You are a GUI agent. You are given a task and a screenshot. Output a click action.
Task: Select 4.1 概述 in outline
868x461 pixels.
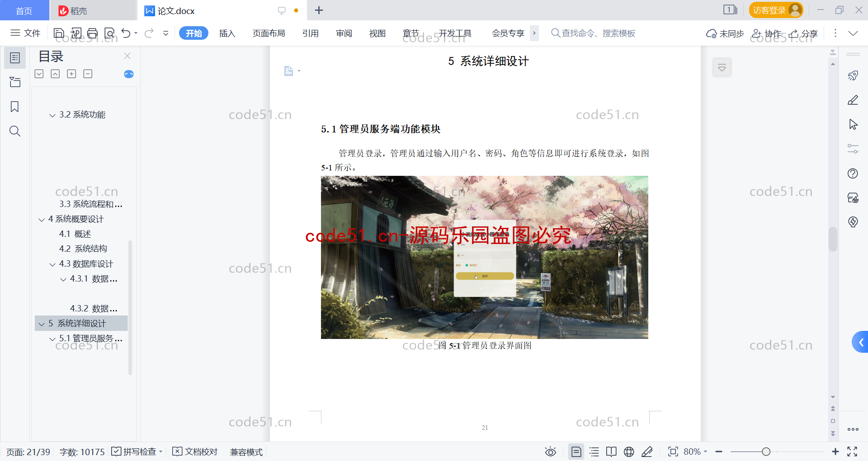coord(75,234)
